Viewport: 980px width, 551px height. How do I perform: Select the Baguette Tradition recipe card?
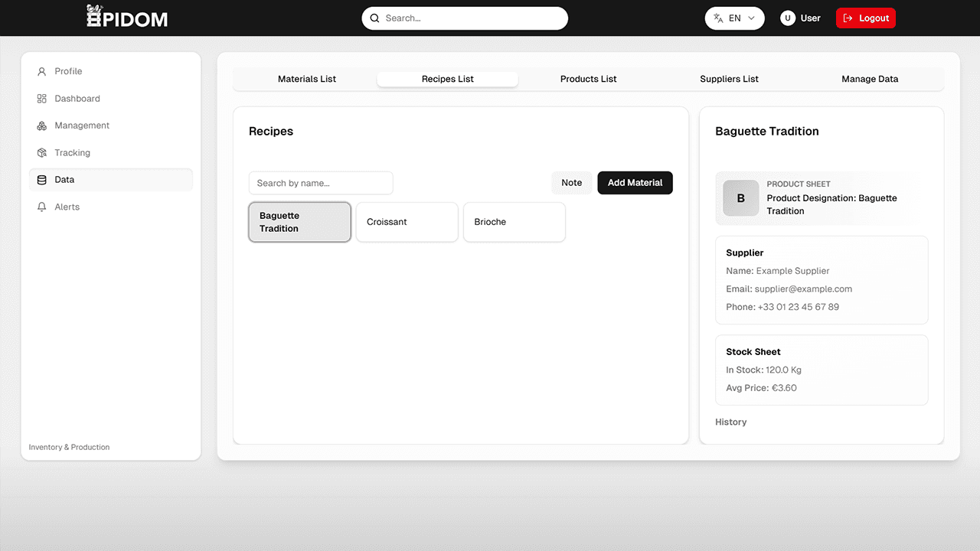click(299, 222)
